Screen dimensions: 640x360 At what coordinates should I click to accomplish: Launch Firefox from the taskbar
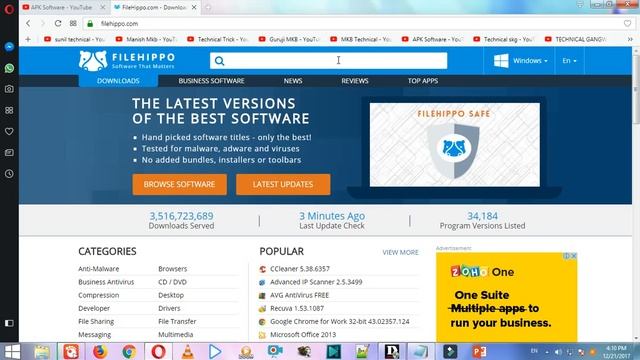[100, 351]
